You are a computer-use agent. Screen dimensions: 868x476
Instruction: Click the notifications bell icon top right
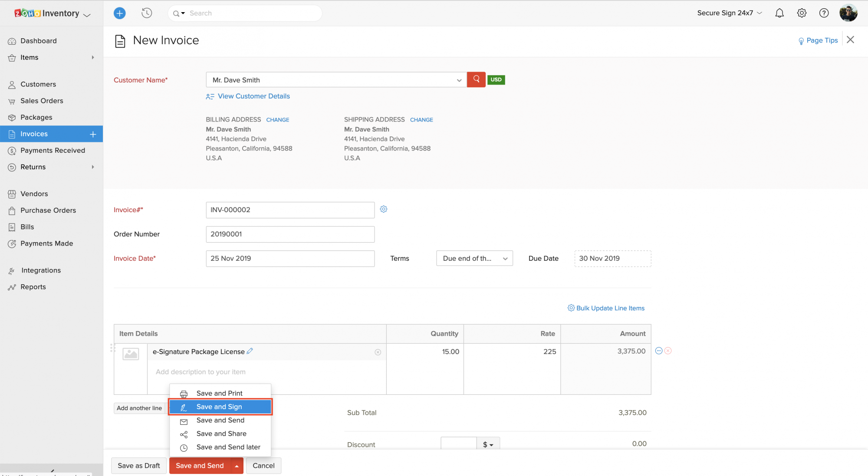coord(780,13)
